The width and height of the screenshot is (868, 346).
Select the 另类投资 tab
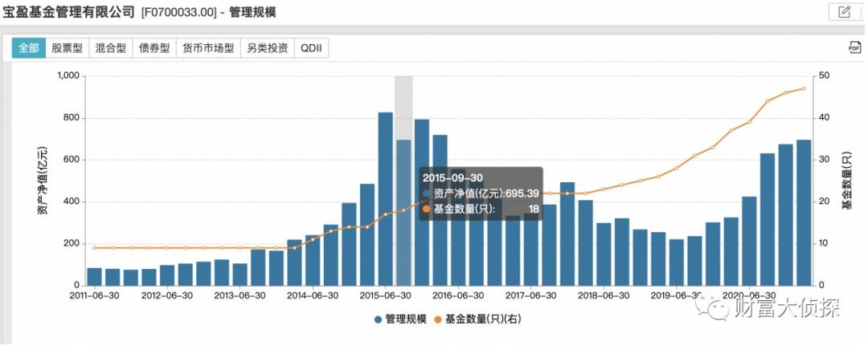[x=268, y=48]
